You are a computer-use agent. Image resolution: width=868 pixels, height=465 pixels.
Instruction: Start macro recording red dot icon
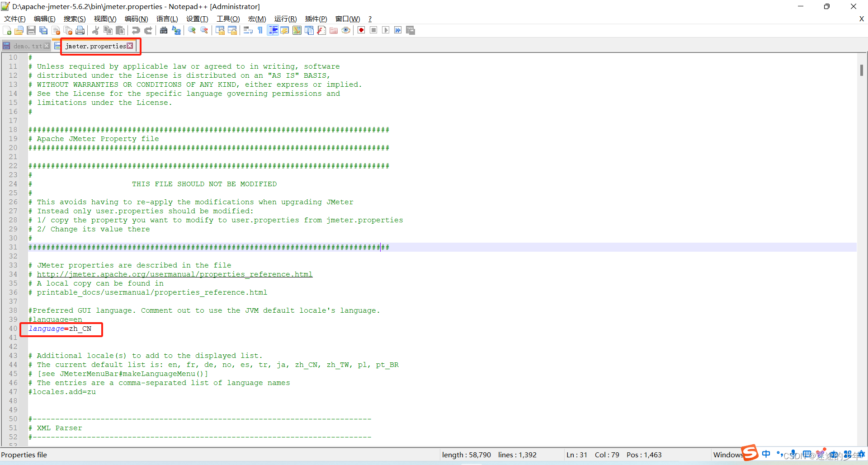[361, 30]
